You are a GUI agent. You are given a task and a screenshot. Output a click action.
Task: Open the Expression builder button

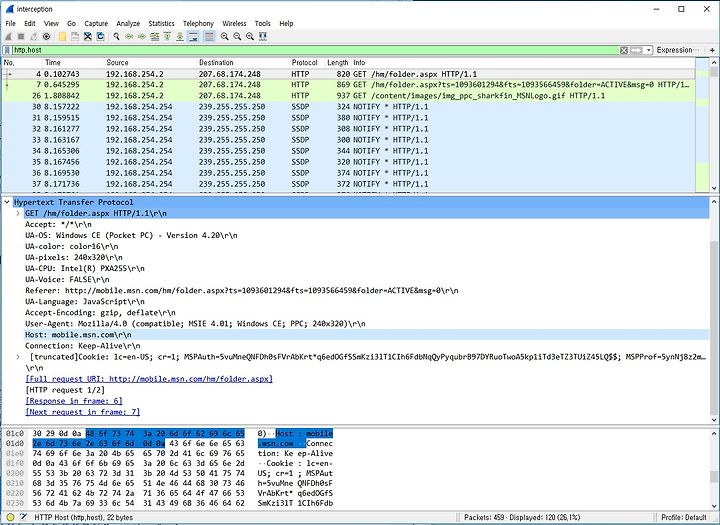pos(677,50)
